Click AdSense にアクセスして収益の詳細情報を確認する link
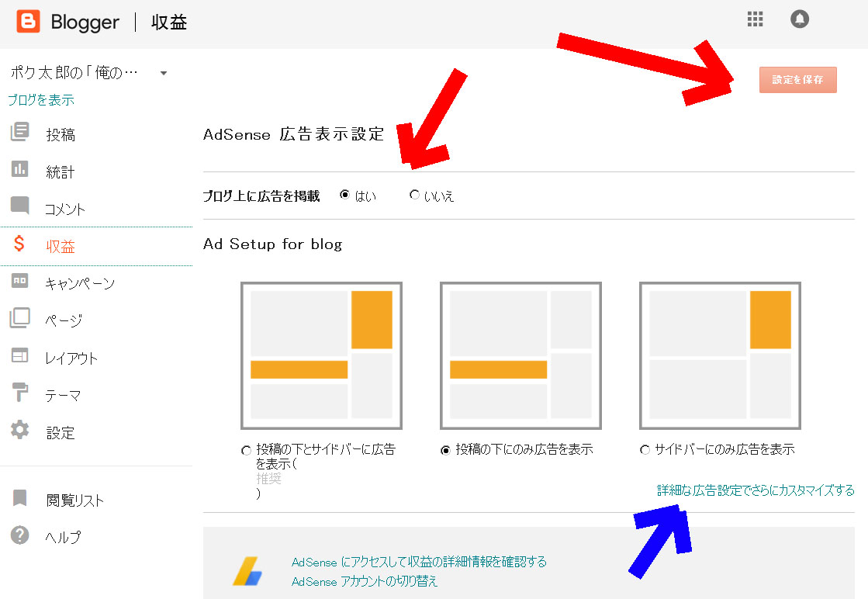 (x=419, y=562)
